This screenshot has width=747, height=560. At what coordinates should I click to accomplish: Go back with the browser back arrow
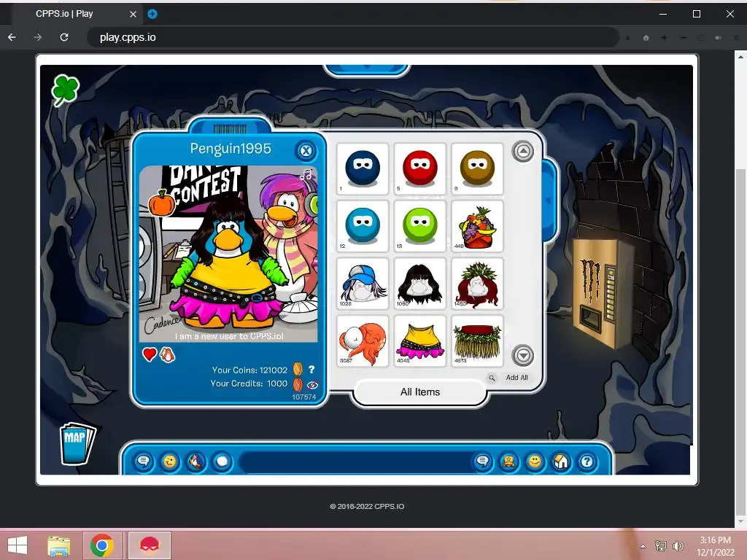(12, 37)
